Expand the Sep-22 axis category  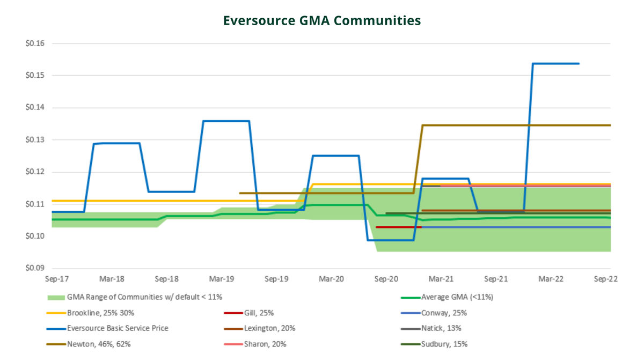604,279
